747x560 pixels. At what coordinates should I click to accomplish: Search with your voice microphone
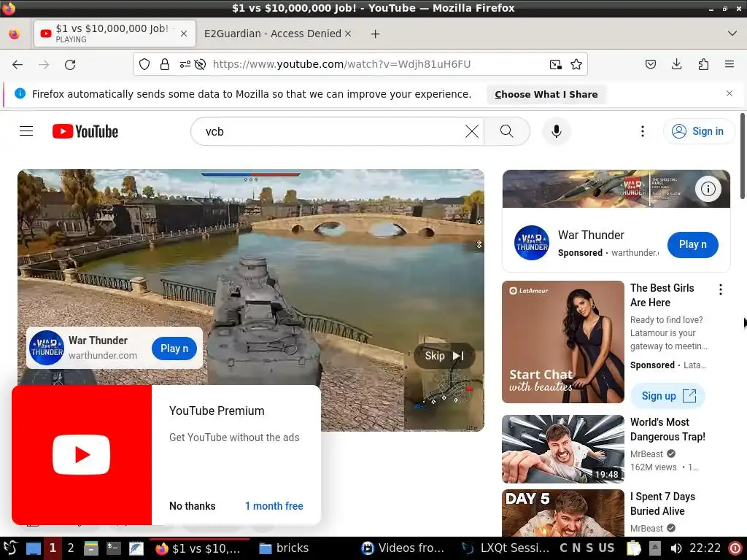(x=557, y=131)
